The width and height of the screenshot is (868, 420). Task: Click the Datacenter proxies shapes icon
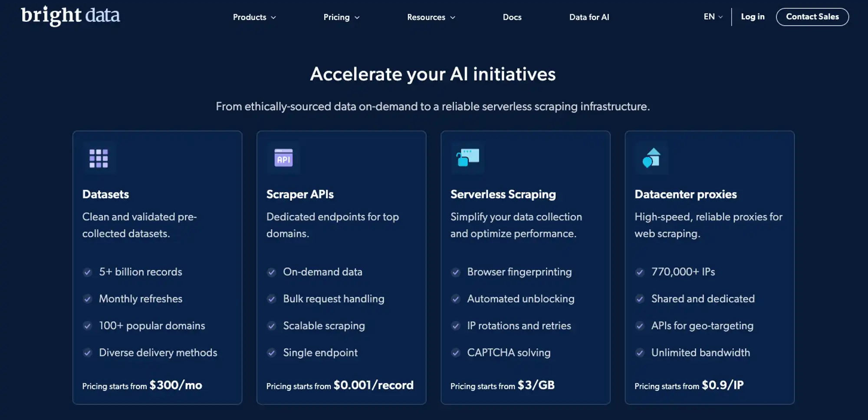[651, 158]
